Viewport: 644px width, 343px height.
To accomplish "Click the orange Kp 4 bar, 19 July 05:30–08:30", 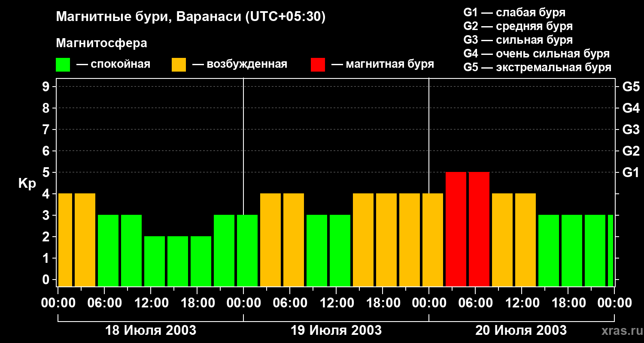I will [294, 240].
